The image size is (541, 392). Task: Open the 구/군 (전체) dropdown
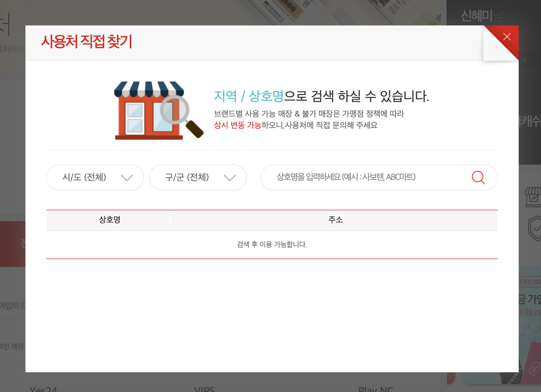tap(198, 178)
